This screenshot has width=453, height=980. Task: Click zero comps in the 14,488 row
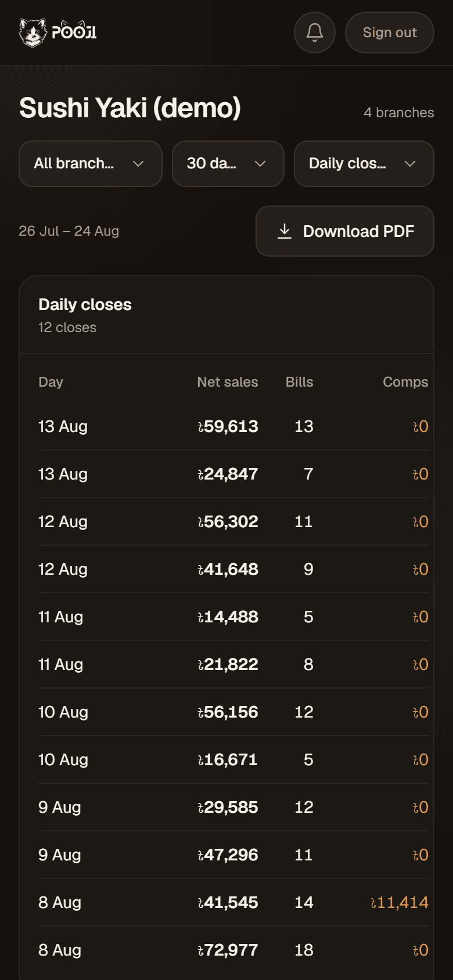point(420,617)
